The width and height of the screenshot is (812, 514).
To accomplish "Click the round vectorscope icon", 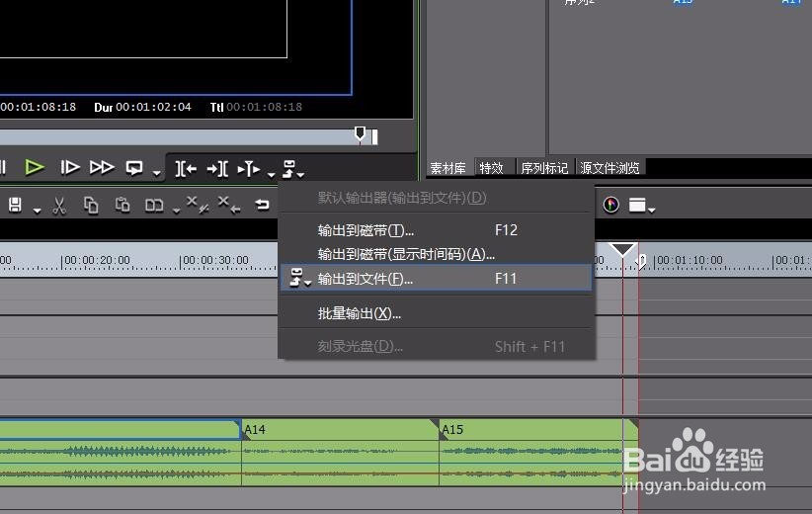I will [x=611, y=205].
